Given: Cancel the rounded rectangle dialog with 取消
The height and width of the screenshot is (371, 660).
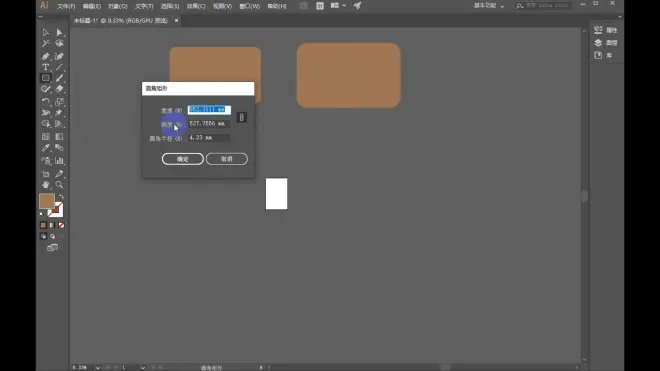Looking at the screenshot, I should [x=226, y=159].
